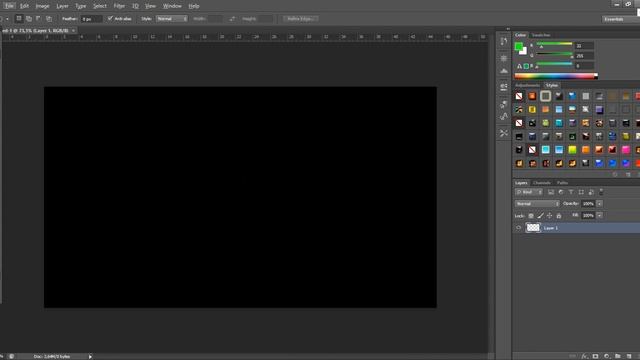
Task: Click the status bar icon left of Doc info
Action: 11,356
